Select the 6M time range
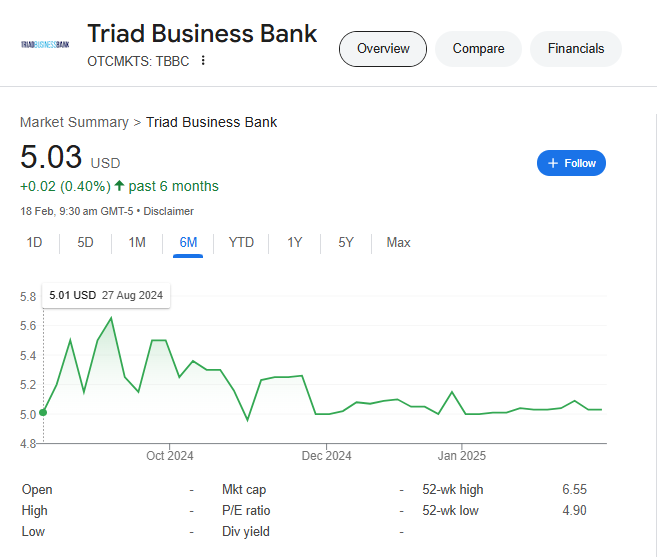Viewport: 657px width, 557px height. click(x=188, y=242)
